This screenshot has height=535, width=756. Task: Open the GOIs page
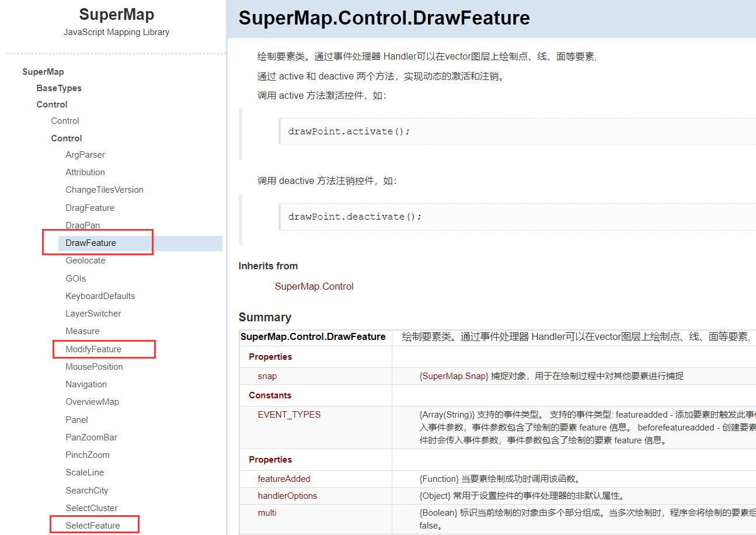75,279
